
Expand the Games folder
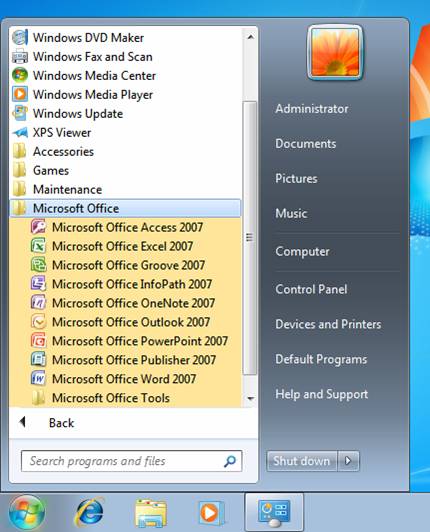pyautogui.click(x=125, y=170)
